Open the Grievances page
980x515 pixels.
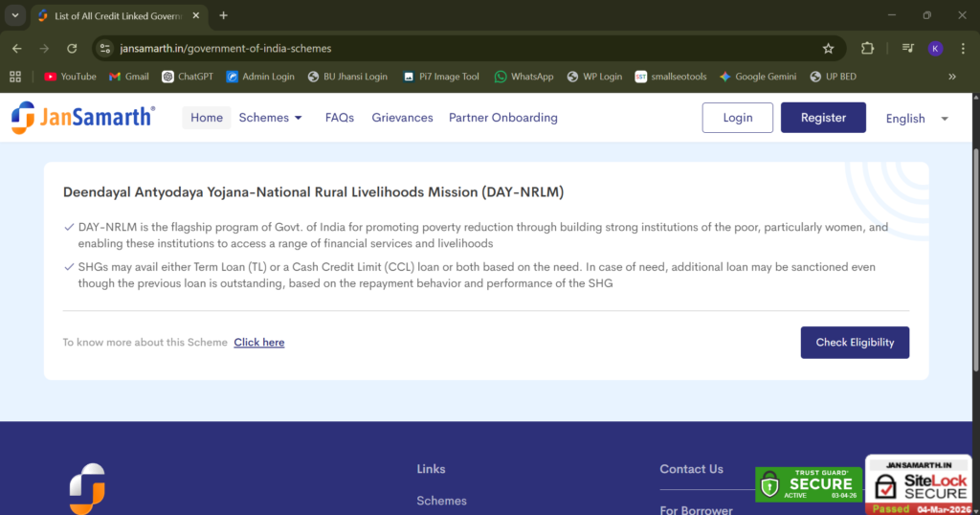point(402,118)
